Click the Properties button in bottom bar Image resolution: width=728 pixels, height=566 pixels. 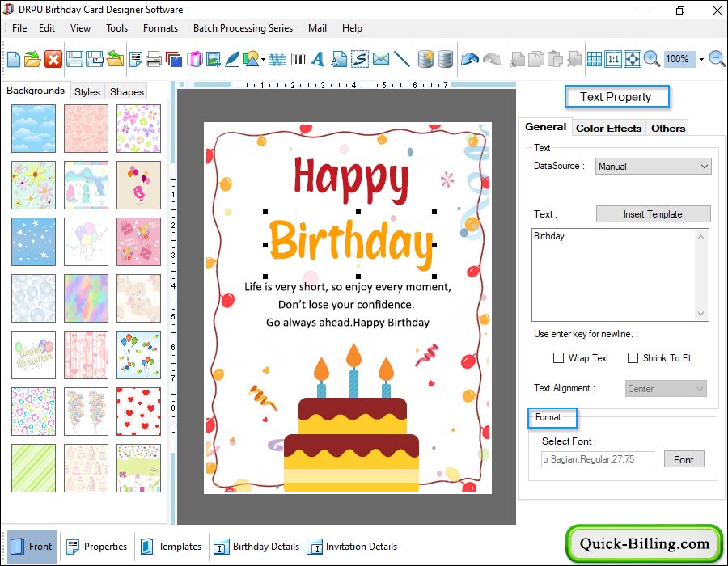coord(96,547)
